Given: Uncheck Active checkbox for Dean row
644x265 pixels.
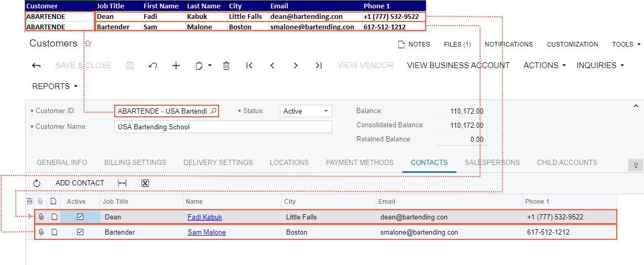Looking at the screenshot, I should pos(80,217).
